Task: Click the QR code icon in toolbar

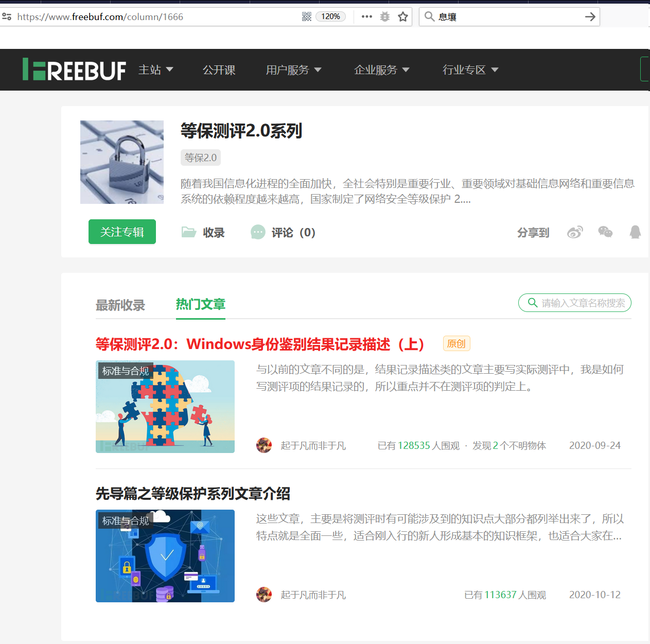Action: tap(306, 16)
